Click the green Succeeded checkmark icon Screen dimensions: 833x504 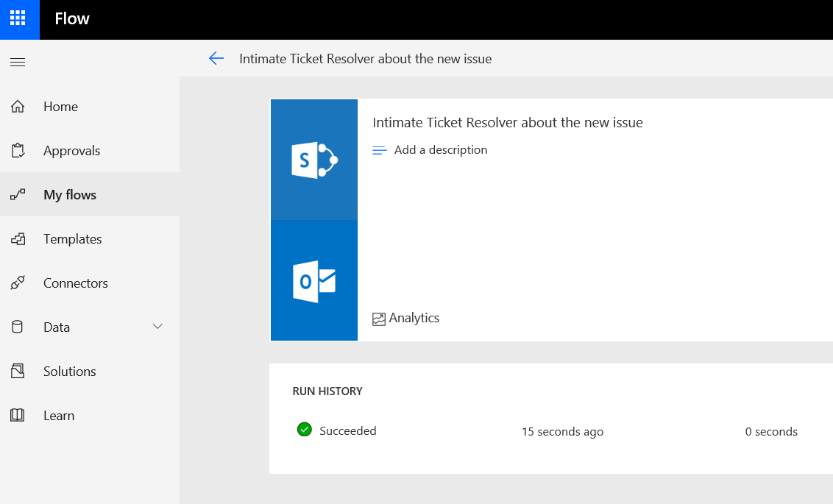pos(305,429)
